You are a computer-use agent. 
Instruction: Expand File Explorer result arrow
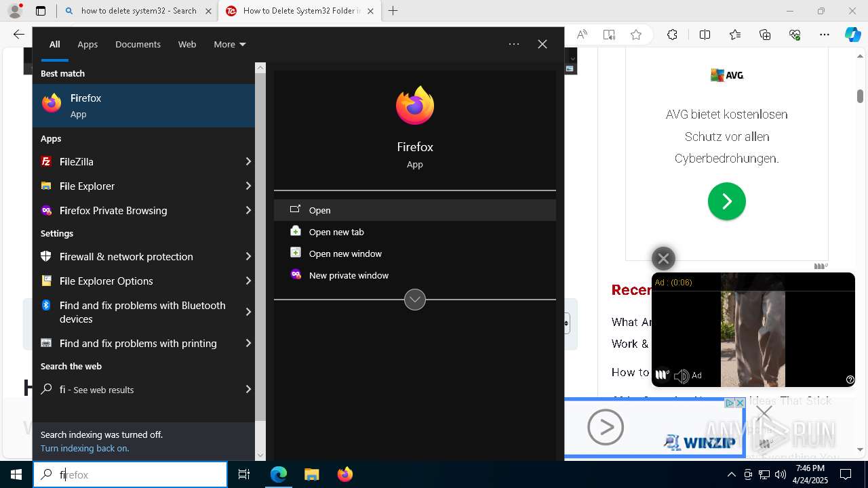click(248, 186)
